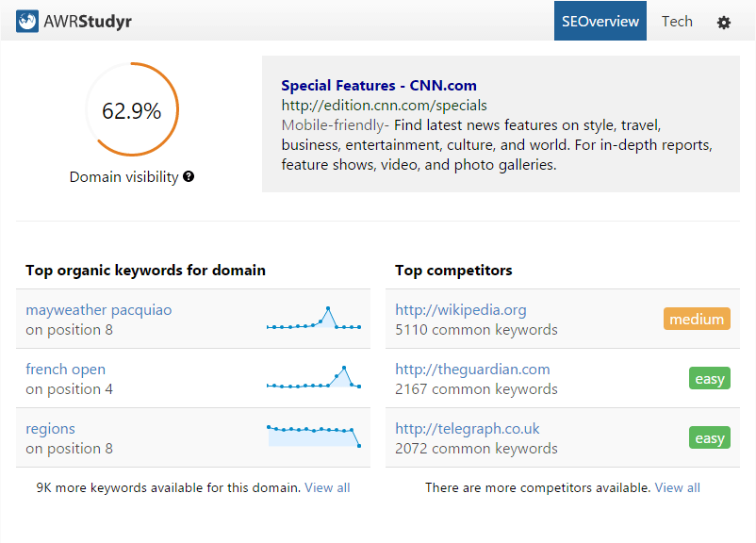Click the 2072 common keywords text
This screenshot has width=756, height=543.
476,448
